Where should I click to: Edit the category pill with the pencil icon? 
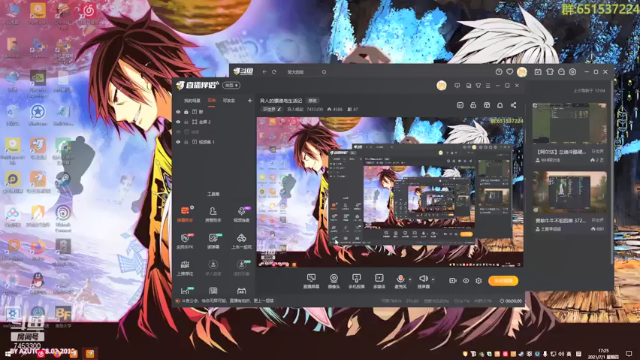[x=271, y=109]
